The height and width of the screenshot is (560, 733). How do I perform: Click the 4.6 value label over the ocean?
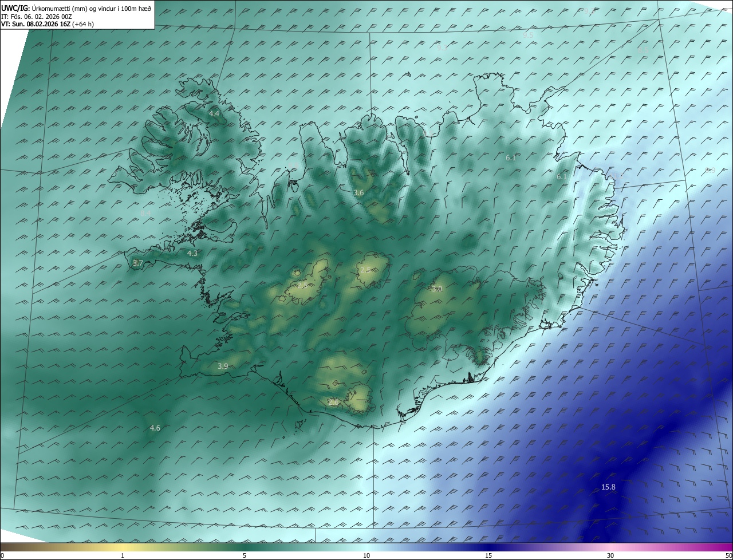pos(155,428)
